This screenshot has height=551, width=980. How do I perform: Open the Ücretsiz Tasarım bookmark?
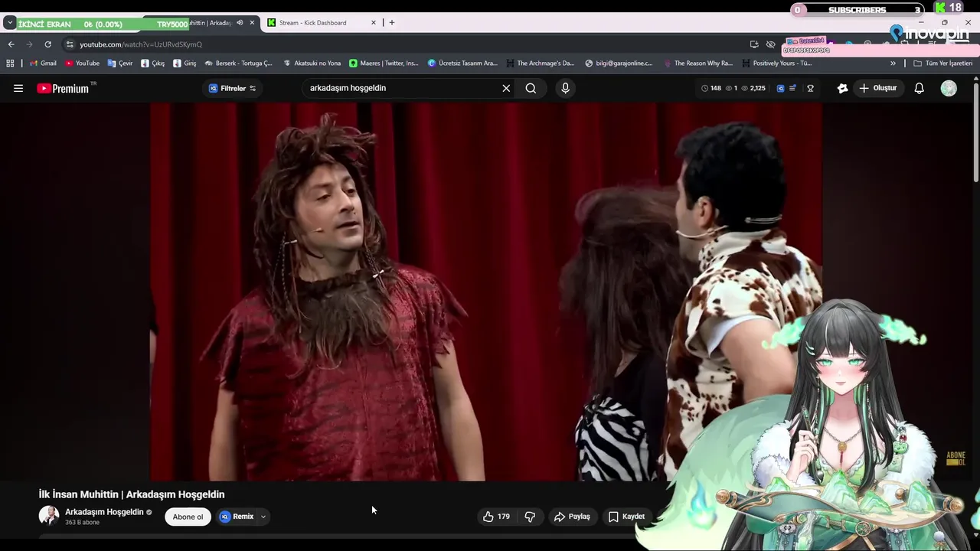(x=462, y=64)
